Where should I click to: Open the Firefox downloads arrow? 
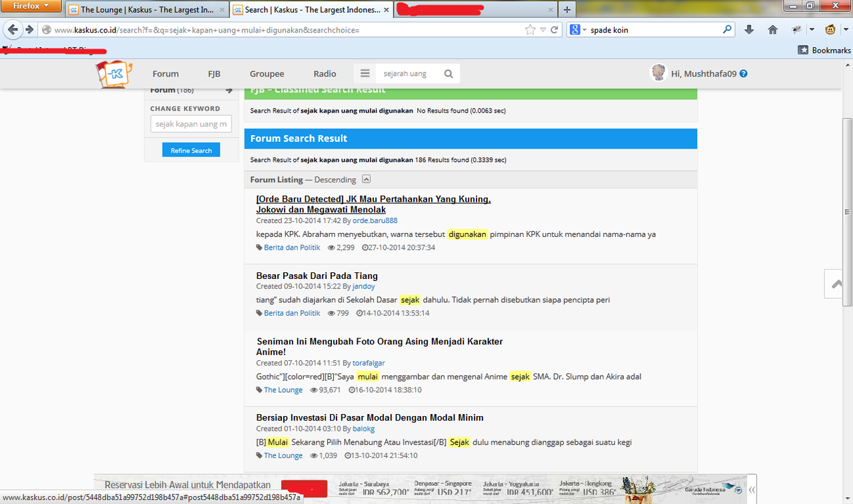tap(749, 30)
